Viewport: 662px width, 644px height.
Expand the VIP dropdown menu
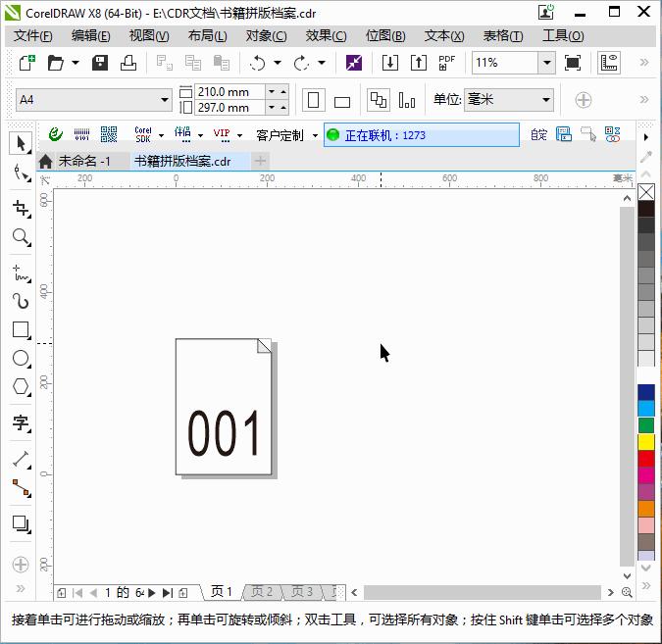pyautogui.click(x=240, y=135)
